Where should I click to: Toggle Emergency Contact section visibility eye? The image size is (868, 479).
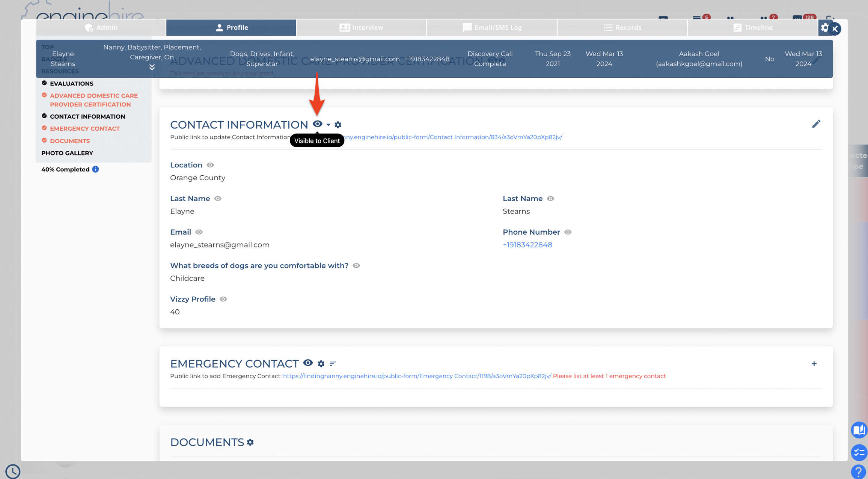pyautogui.click(x=308, y=363)
